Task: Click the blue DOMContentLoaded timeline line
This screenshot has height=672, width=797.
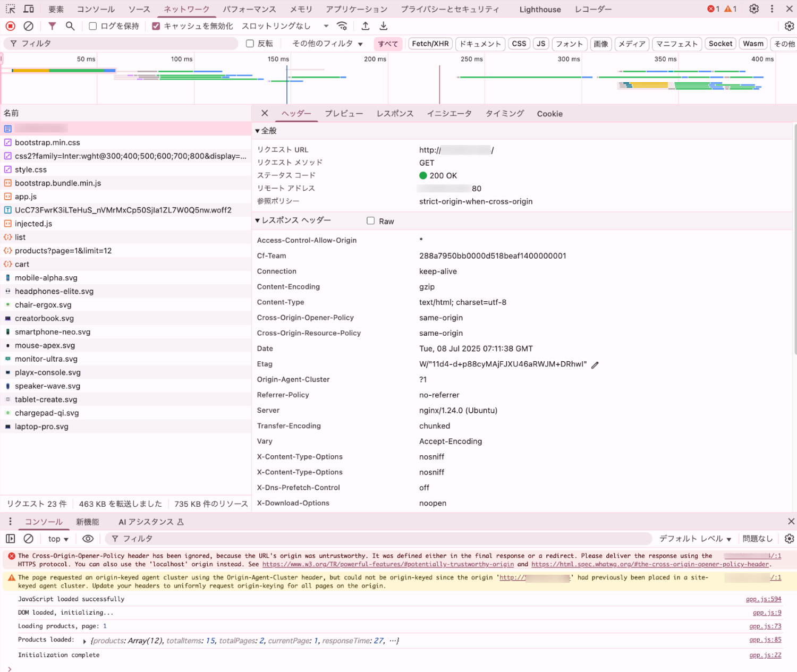Action: click(x=287, y=84)
